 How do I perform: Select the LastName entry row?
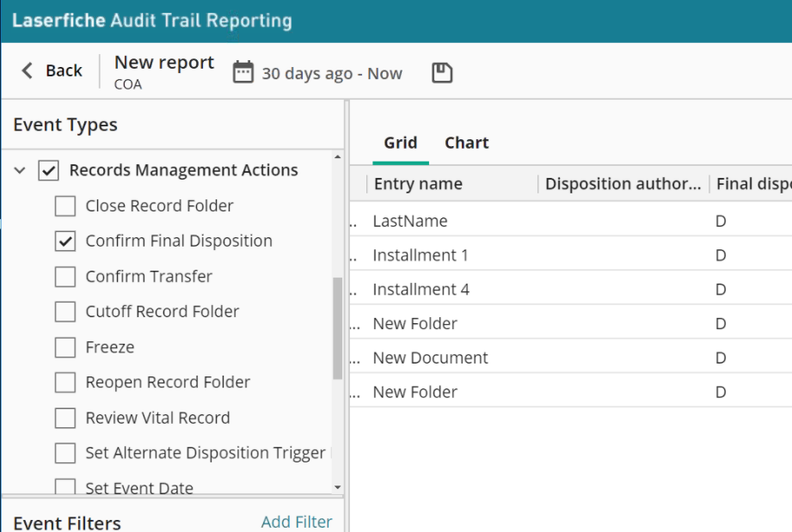tap(571, 221)
